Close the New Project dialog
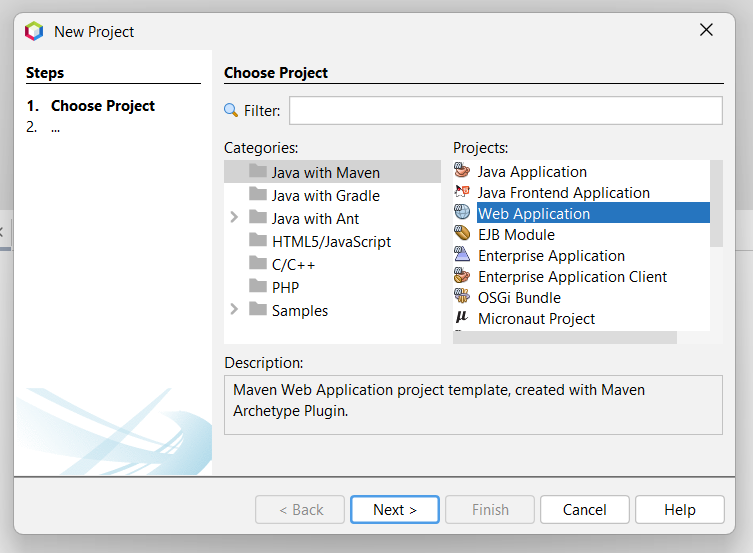Image resolution: width=753 pixels, height=553 pixels. (706, 30)
